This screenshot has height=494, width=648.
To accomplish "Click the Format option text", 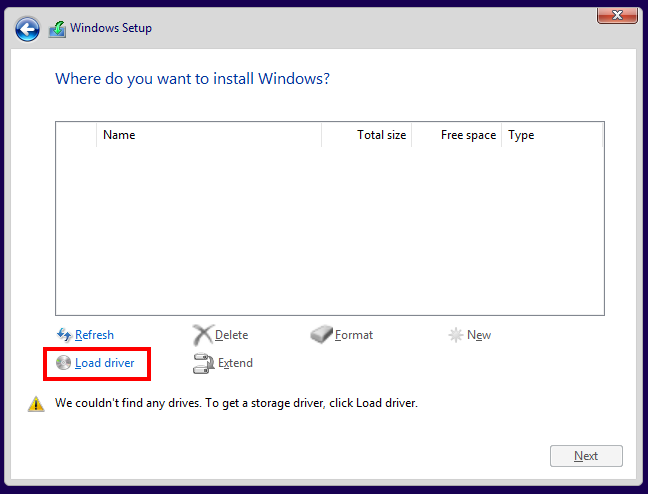I will click(354, 335).
